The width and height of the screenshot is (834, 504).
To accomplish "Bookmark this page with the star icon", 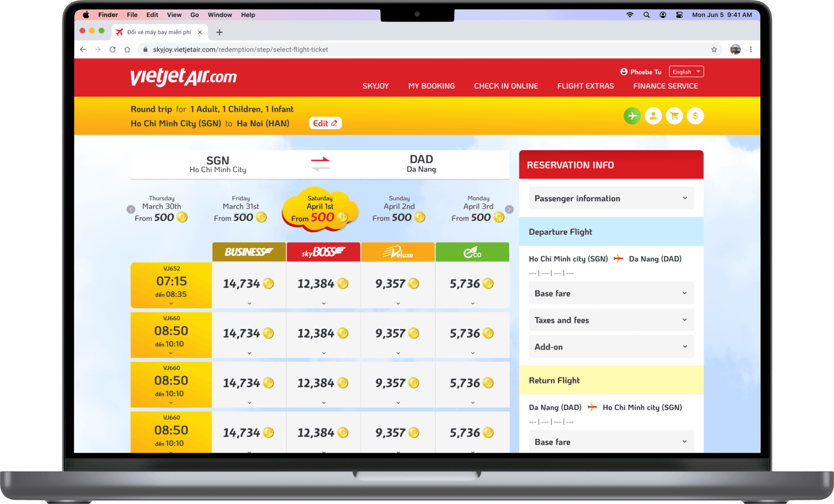I will pos(714,49).
